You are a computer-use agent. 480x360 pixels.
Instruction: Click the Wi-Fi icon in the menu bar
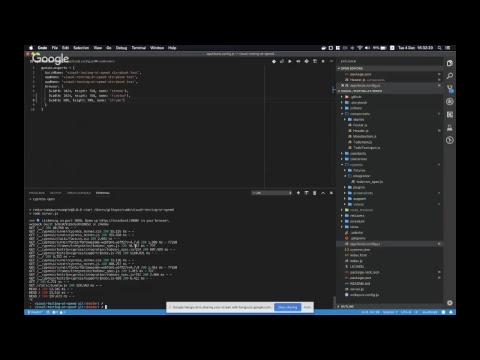pyautogui.click(x=360, y=48)
